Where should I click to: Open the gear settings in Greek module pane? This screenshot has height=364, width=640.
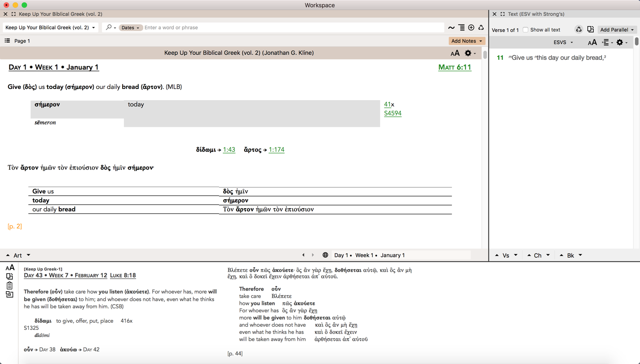pyautogui.click(x=468, y=53)
